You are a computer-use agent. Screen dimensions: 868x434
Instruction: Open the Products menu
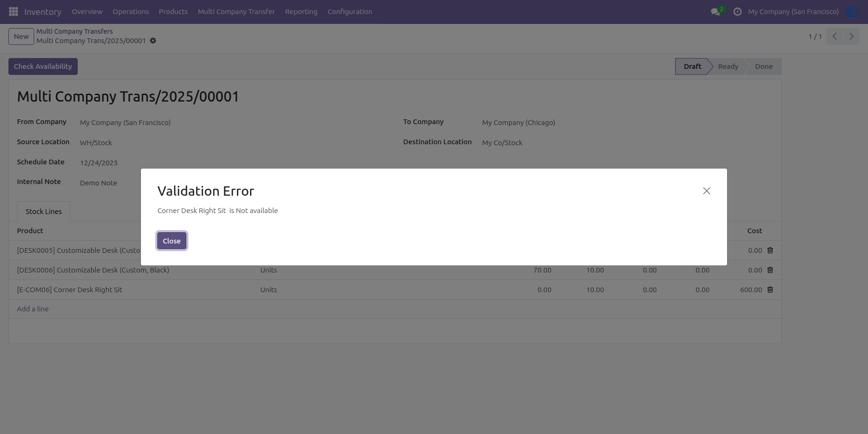[173, 12]
